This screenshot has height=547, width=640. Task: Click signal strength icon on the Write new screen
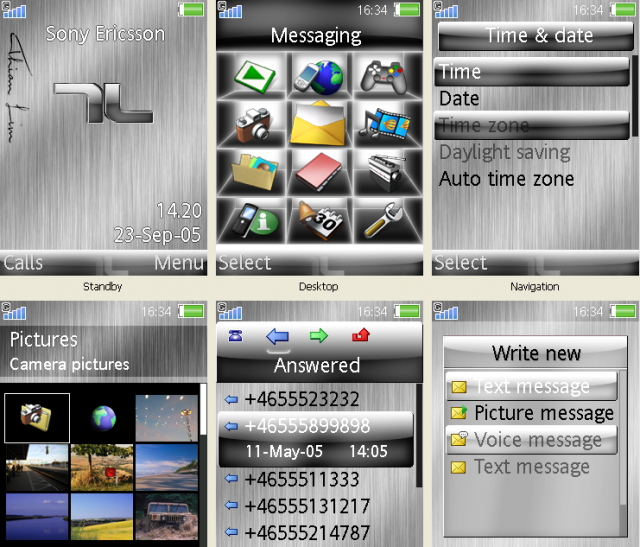446,311
